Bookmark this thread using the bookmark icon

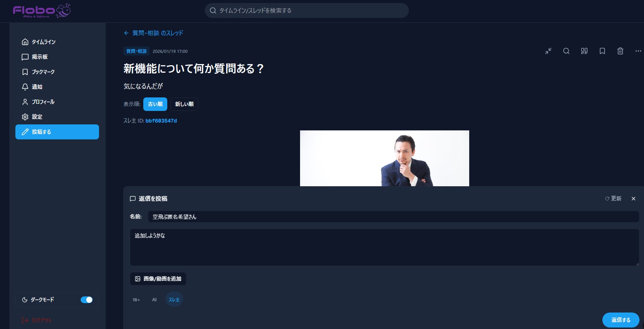[x=602, y=51]
